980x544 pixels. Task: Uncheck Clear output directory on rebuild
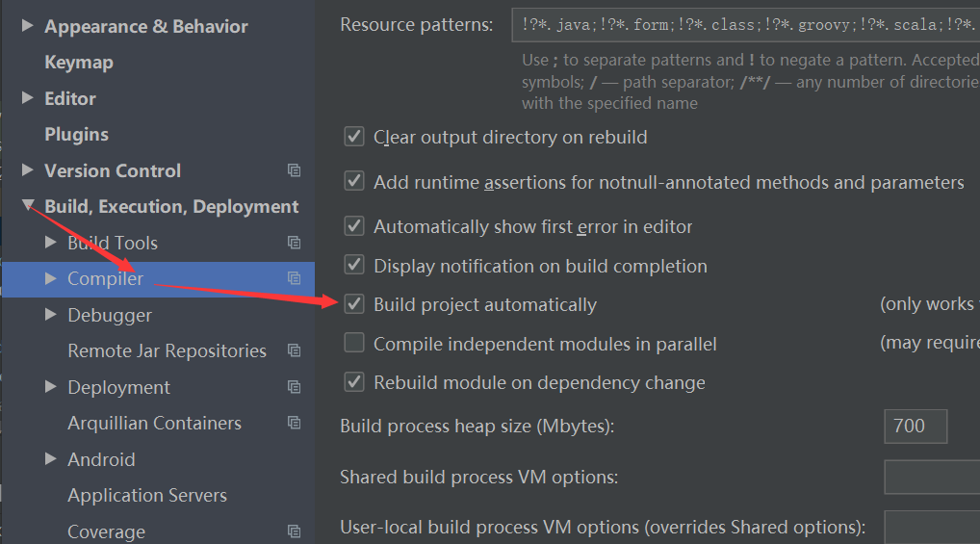354,137
